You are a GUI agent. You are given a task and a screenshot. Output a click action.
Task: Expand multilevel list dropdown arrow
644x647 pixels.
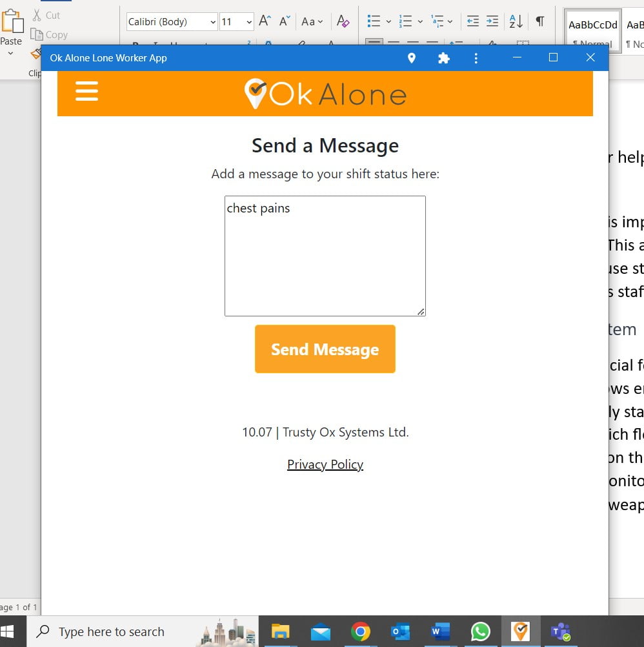click(450, 21)
